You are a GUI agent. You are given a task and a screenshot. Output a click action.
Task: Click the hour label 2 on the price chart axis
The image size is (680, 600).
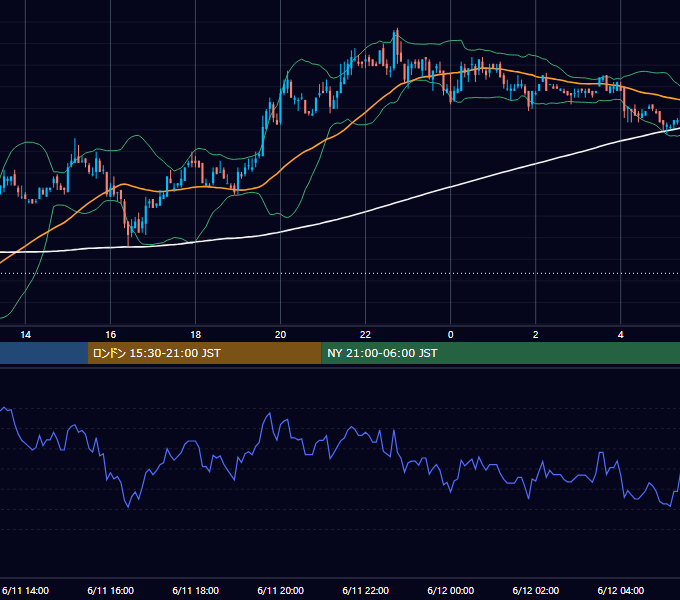click(536, 335)
